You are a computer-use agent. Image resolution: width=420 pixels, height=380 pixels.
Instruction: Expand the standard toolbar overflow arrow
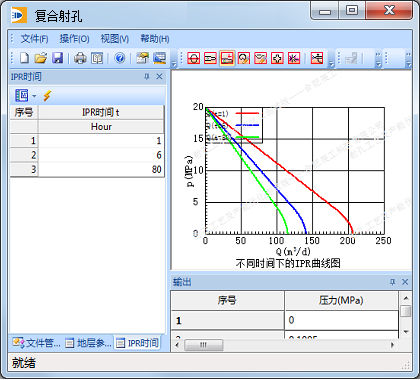click(x=174, y=63)
